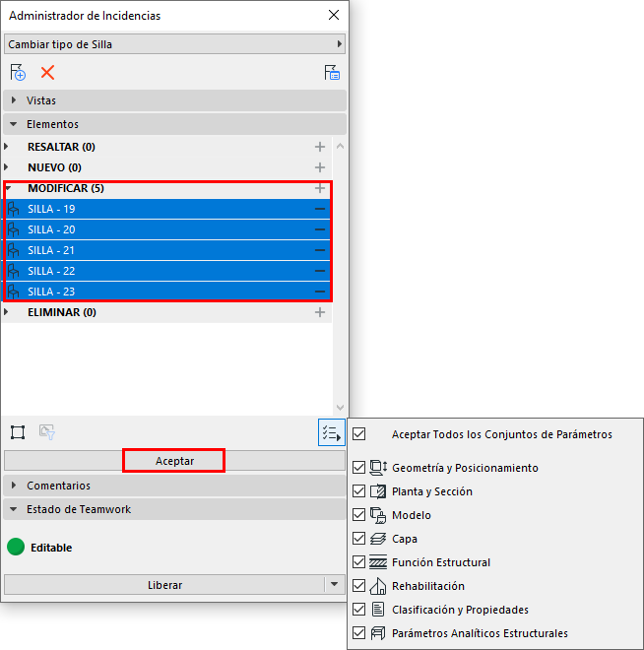Click the Editable status label
The height and width of the screenshot is (650, 644).
click(x=51, y=548)
